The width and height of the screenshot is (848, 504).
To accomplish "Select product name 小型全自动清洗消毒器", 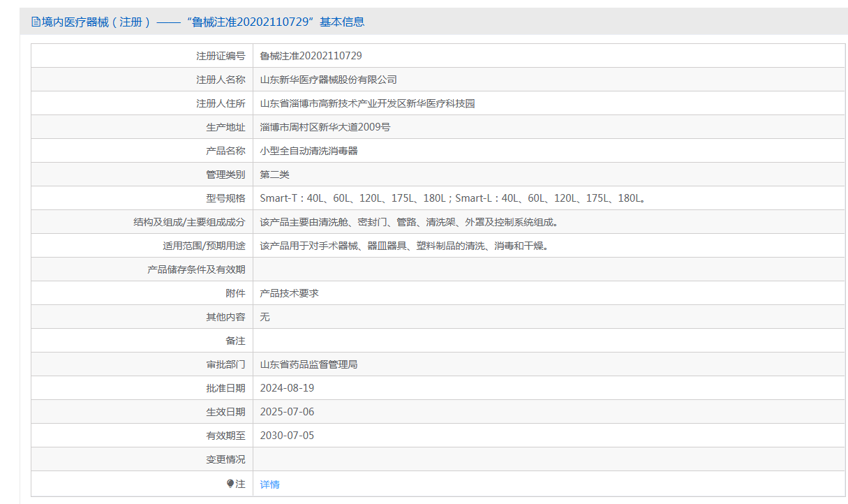I will pyautogui.click(x=308, y=151).
